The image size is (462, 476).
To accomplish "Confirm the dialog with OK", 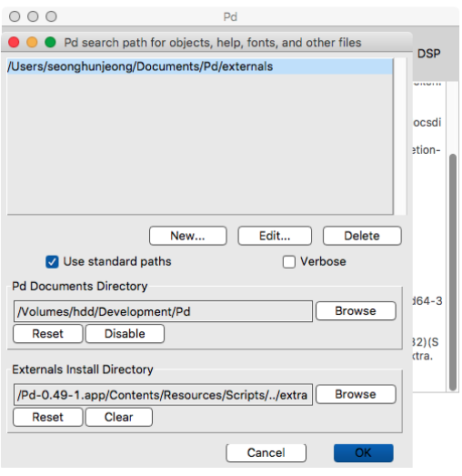I will pyautogui.click(x=363, y=453).
